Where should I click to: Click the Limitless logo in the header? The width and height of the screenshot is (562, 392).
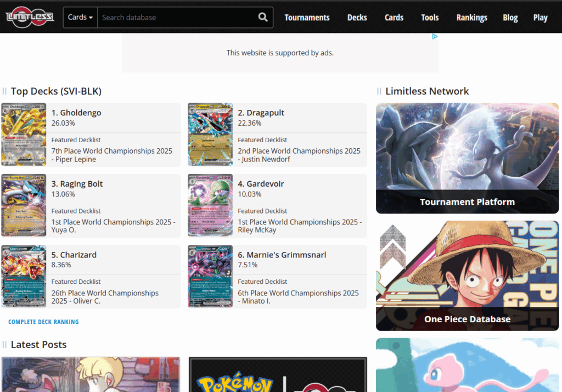click(30, 17)
